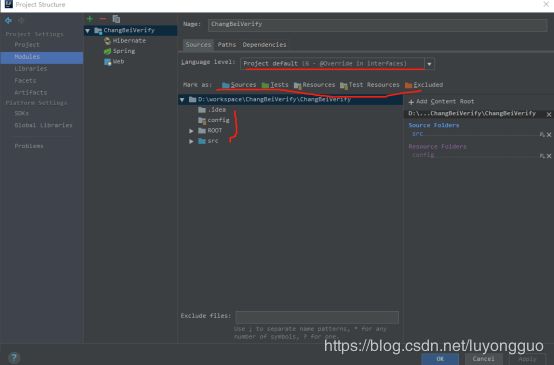
Task: Open Libraries settings section
Action: coord(30,69)
